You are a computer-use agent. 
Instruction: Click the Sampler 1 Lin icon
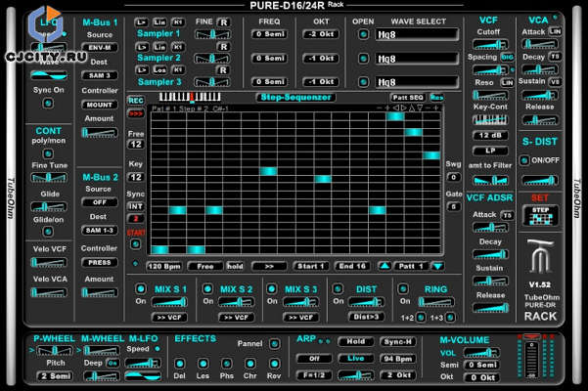tap(159, 22)
